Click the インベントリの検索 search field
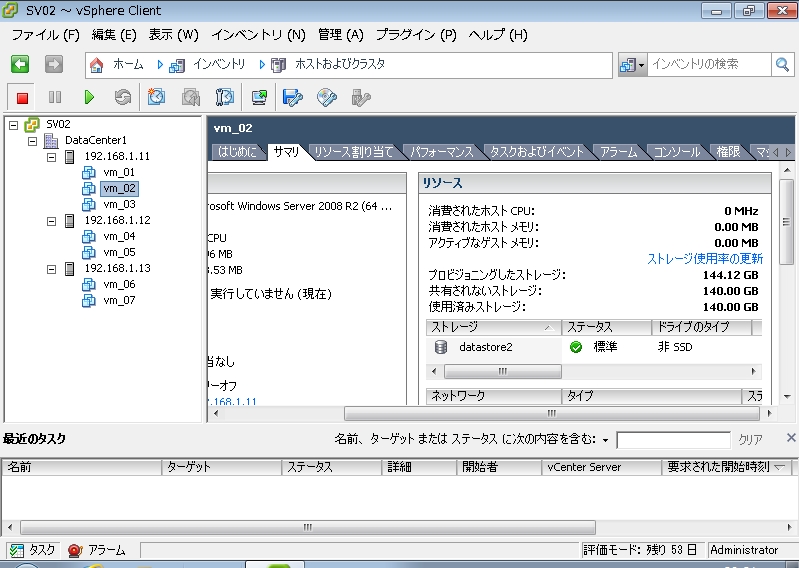The image size is (799, 568). pyautogui.click(x=709, y=65)
